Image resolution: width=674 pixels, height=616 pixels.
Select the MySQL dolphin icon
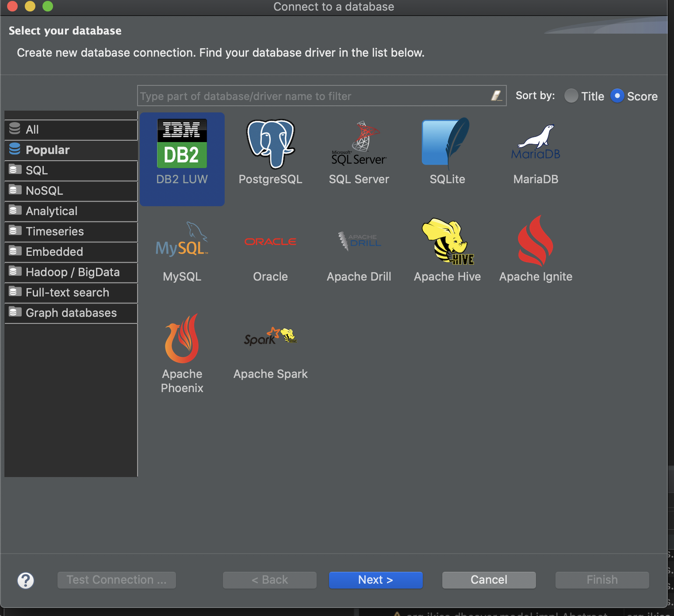[182, 239]
